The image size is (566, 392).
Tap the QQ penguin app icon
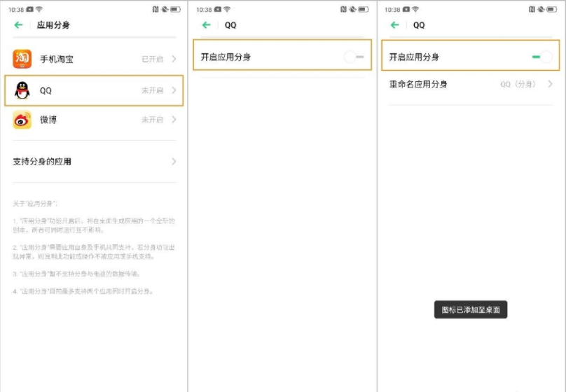pyautogui.click(x=22, y=90)
